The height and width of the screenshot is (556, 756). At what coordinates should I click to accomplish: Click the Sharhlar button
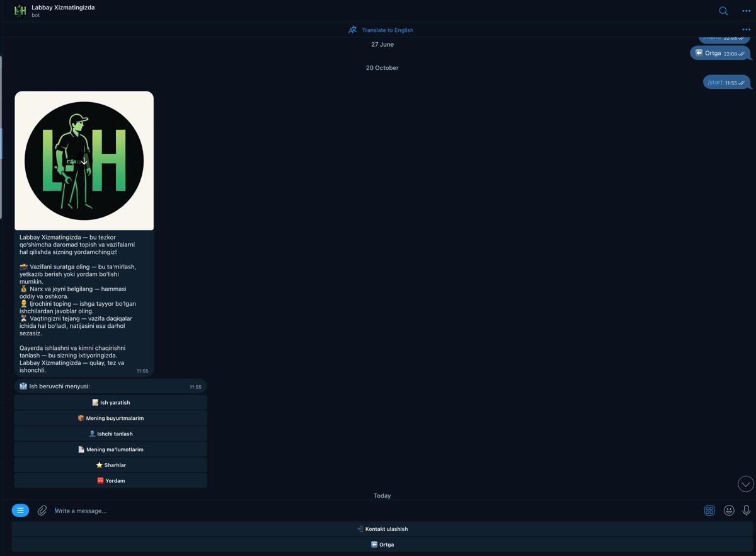click(111, 465)
